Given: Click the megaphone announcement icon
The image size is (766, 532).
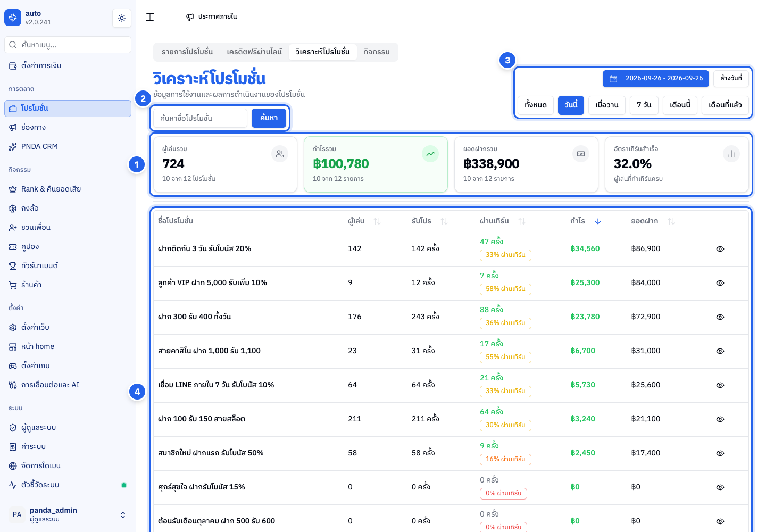Looking at the screenshot, I should pos(190,17).
